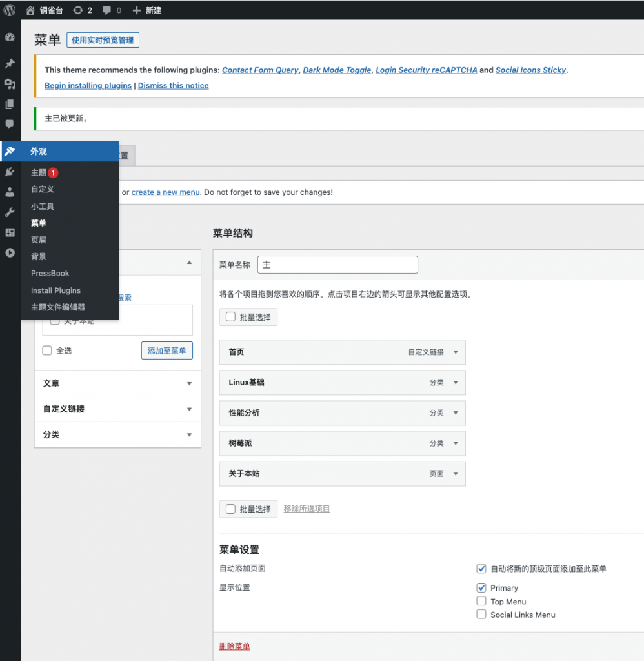This screenshot has height=661, width=644.
Task: Open Settings sliders icon in sidebar
Action: click(10, 232)
